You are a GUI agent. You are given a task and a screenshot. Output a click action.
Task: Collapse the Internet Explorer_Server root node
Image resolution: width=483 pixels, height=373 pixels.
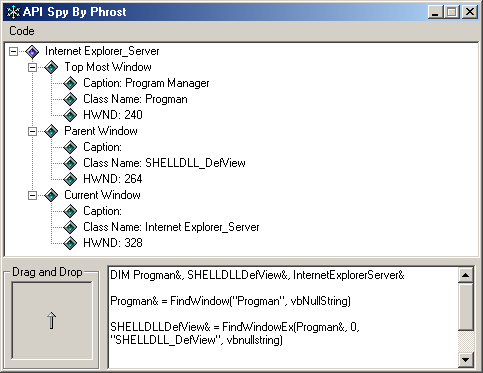click(13, 52)
